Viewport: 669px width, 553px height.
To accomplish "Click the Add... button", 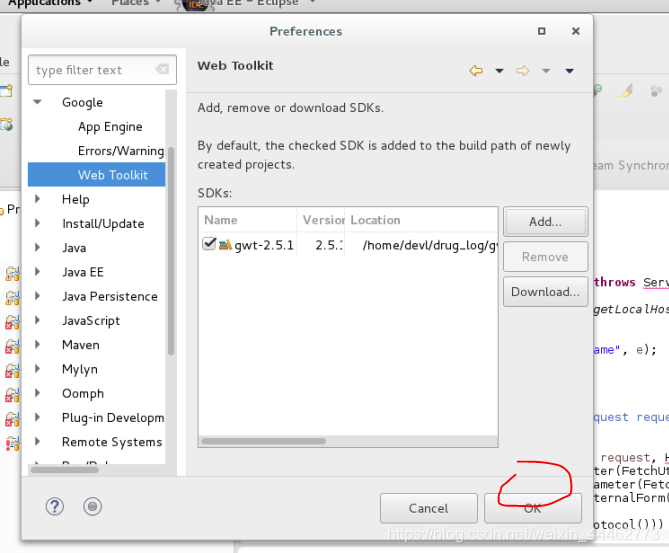I will (x=545, y=222).
